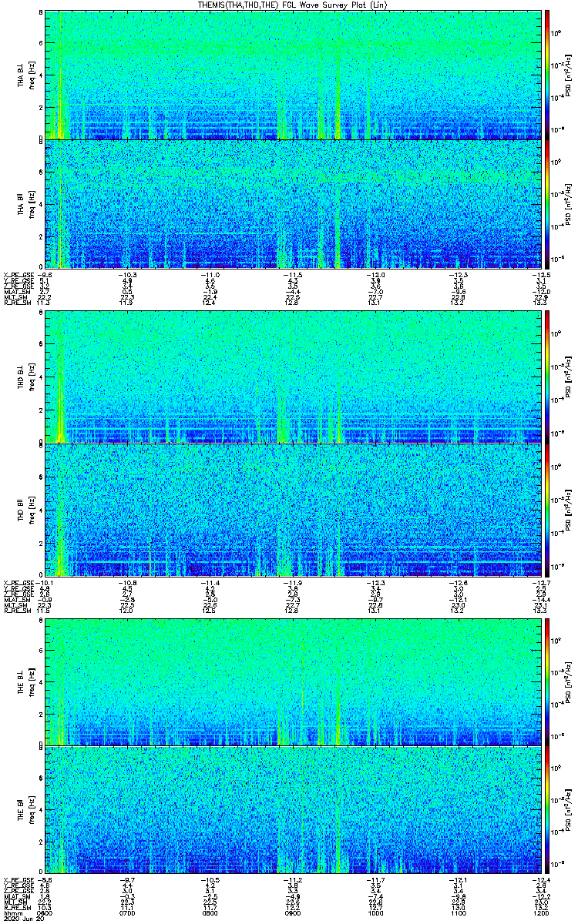Click the THD B-perpendicular spectrogram panel

tap(294, 377)
